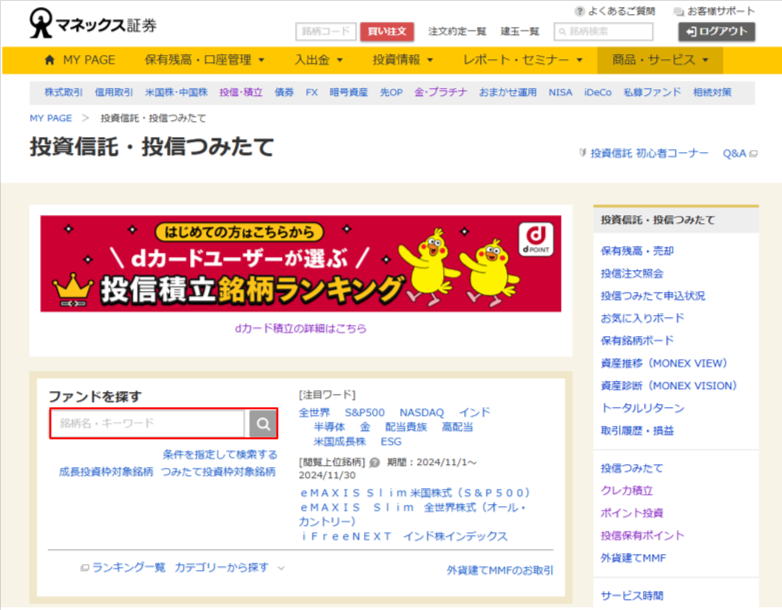Open お気に入りボード in sidebar
Image resolution: width=782 pixels, height=610 pixels.
coord(642,319)
